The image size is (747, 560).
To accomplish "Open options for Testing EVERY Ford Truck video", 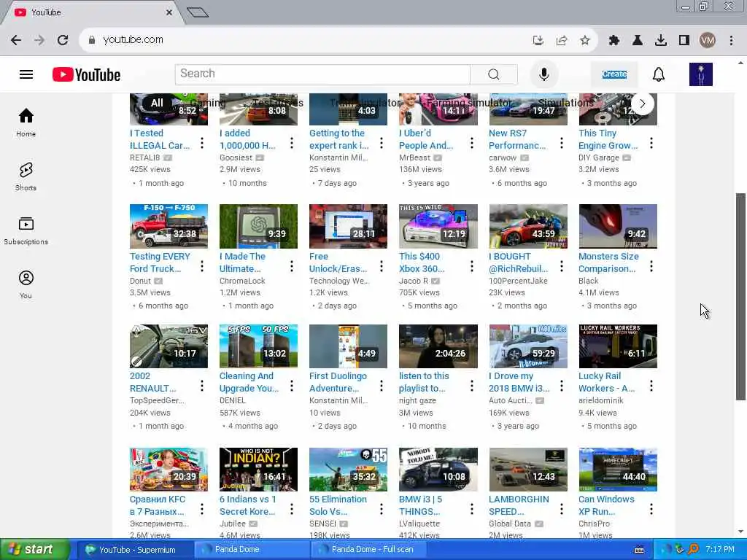I will tap(202, 266).
